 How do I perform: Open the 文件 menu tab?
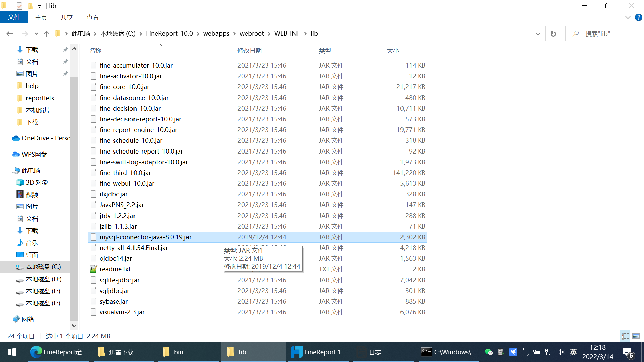point(14,17)
